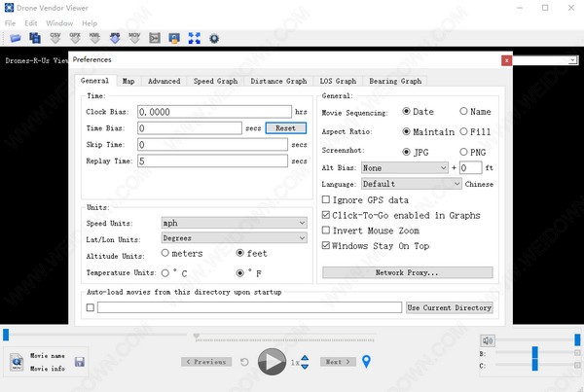Viewport: 584px width, 392px height.
Task: Click the GPX export toolbar icon
Action: pyautogui.click(x=75, y=38)
